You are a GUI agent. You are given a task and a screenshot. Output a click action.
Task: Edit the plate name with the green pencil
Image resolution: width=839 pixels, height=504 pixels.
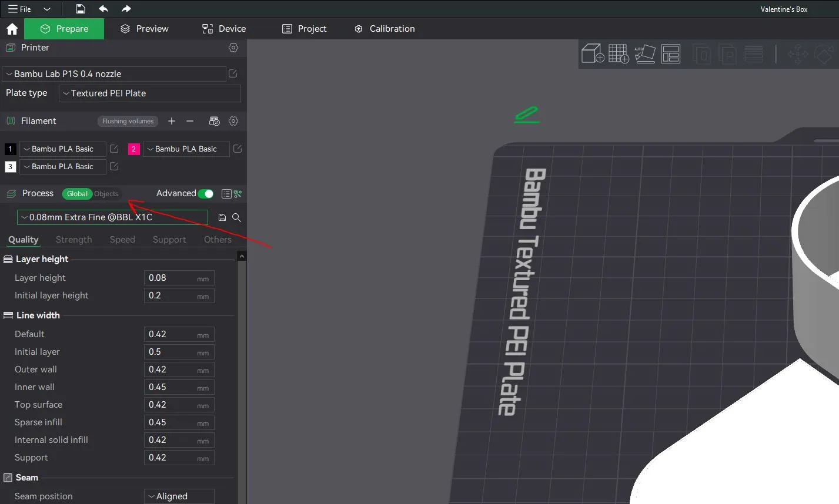click(x=527, y=115)
